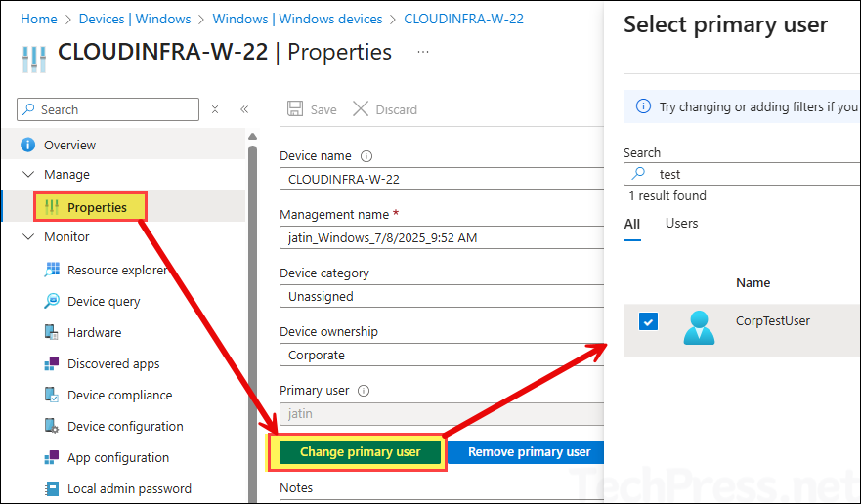The height and width of the screenshot is (504, 861).
Task: Click the Management name input field
Action: 442,237
